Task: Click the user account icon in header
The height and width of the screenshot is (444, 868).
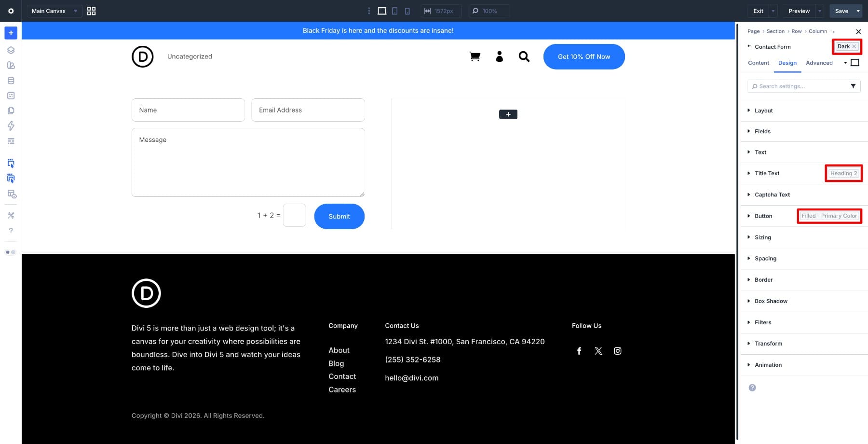Action: [x=500, y=56]
